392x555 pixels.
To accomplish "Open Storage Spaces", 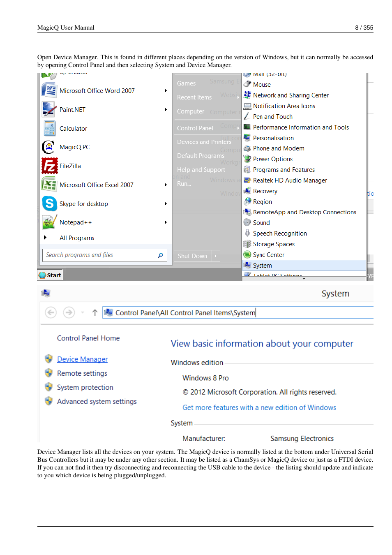I will coord(274,244).
